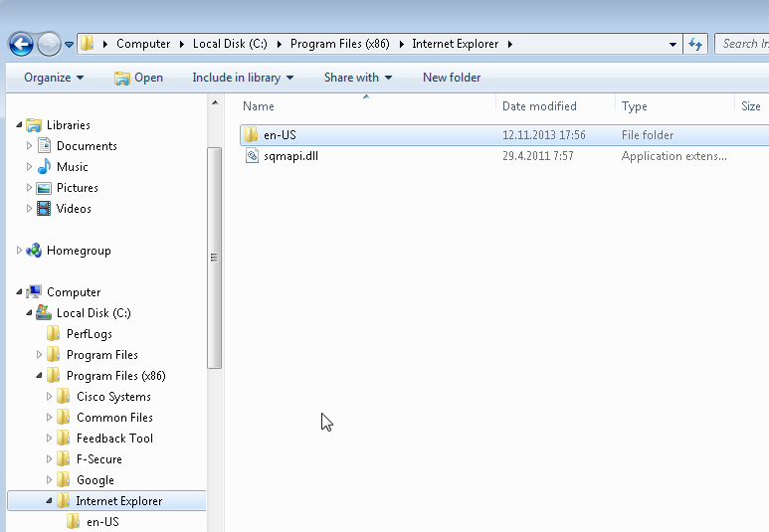Select Internet Explorer in address breadcrumb
The image size is (769, 532).
(455, 44)
